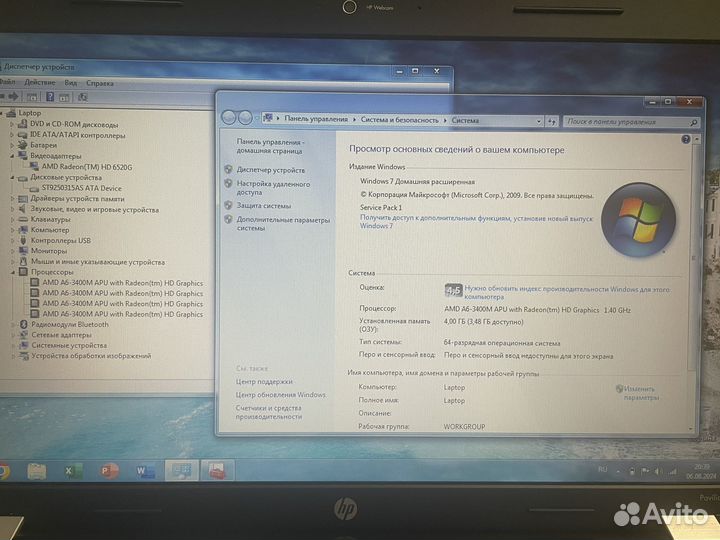
Task: Select the AMD Radeon(TM) HD 6520G device
Action: click(x=87, y=167)
